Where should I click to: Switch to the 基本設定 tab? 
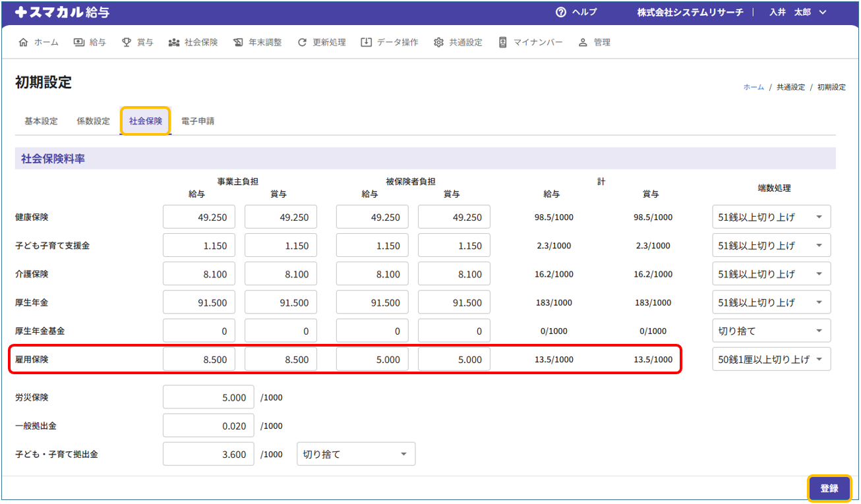(41, 121)
